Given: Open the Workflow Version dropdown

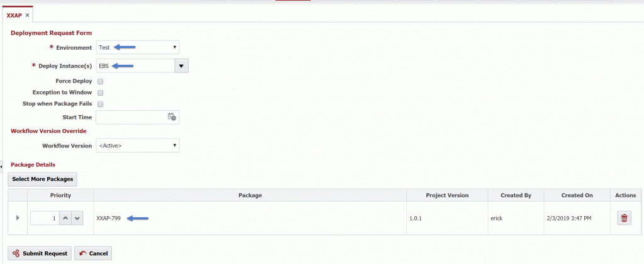Looking at the screenshot, I should [x=138, y=146].
